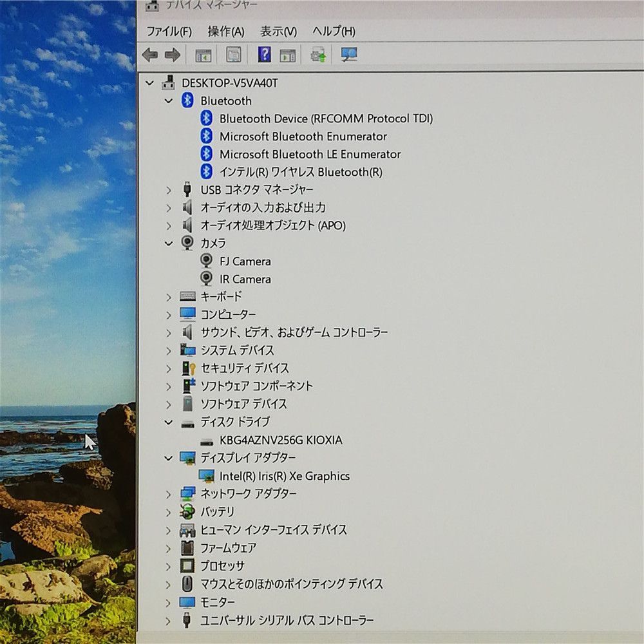The width and height of the screenshot is (644, 644).
Task: Click Scan for hardware changes monitor icon
Action: click(x=349, y=54)
